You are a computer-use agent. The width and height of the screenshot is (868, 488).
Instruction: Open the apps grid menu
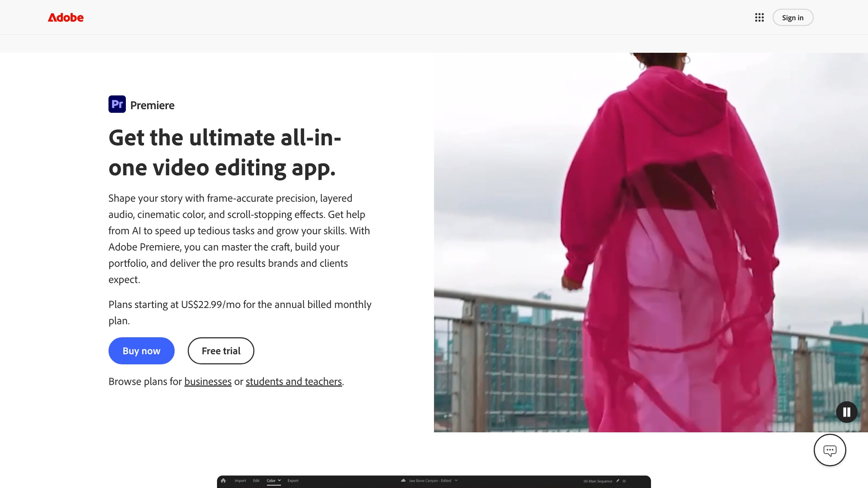coord(759,17)
